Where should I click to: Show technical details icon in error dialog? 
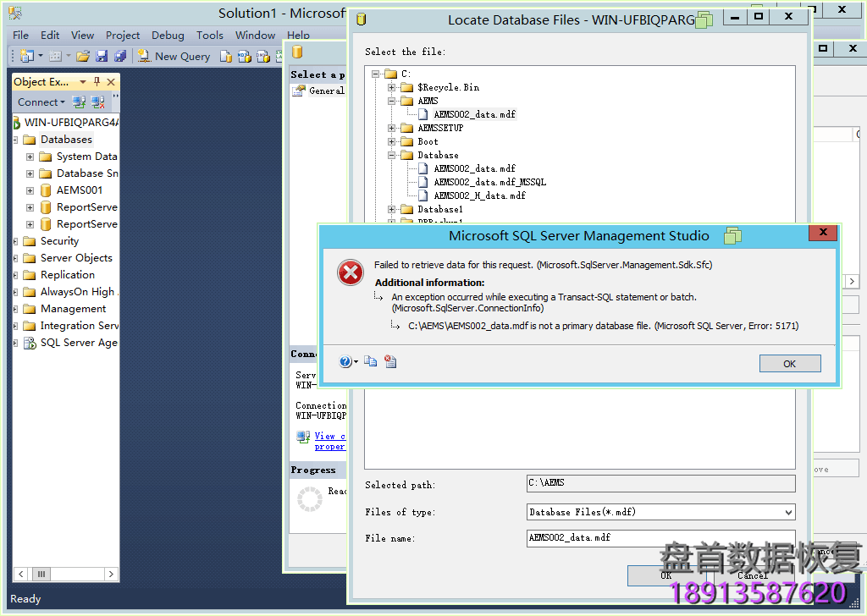pos(390,361)
